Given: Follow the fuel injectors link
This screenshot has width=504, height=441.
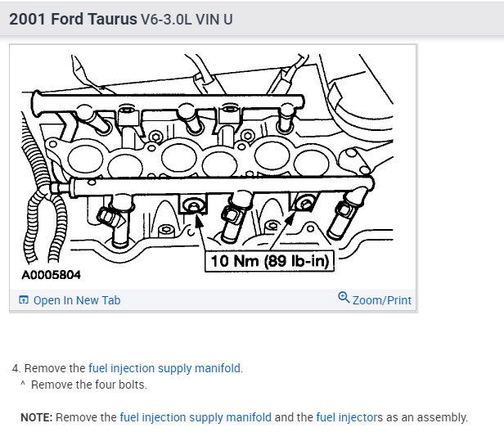Looking at the screenshot, I should (x=349, y=417).
